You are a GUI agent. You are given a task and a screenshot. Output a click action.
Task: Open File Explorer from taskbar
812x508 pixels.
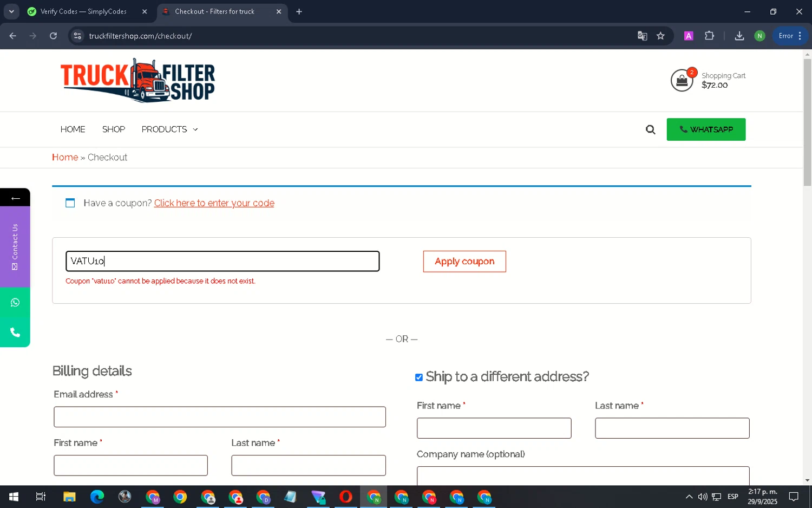pyautogui.click(x=69, y=497)
